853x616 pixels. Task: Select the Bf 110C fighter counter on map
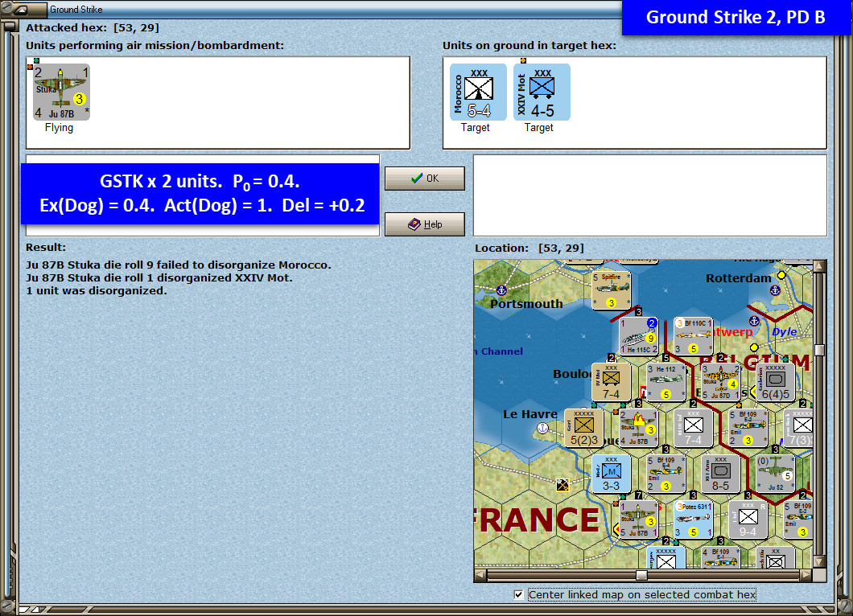pyautogui.click(x=692, y=335)
